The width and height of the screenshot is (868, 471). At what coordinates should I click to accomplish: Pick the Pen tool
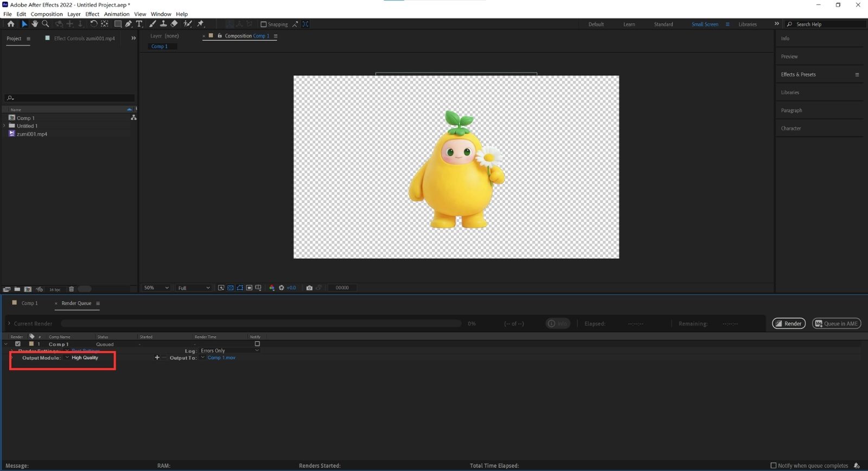pyautogui.click(x=129, y=24)
